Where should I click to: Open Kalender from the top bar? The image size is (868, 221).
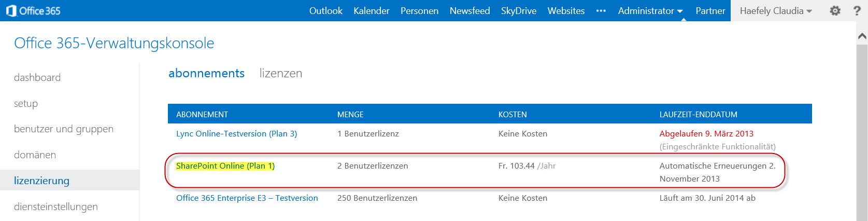pos(372,10)
